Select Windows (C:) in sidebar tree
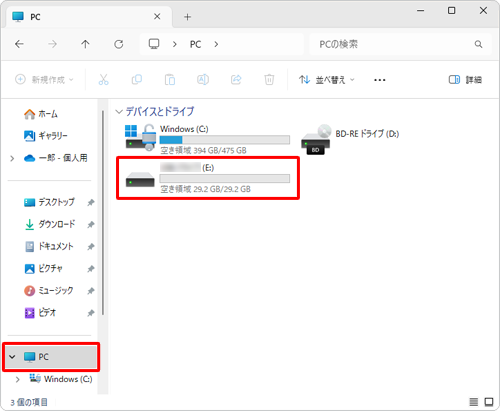500x411 pixels. (61, 379)
